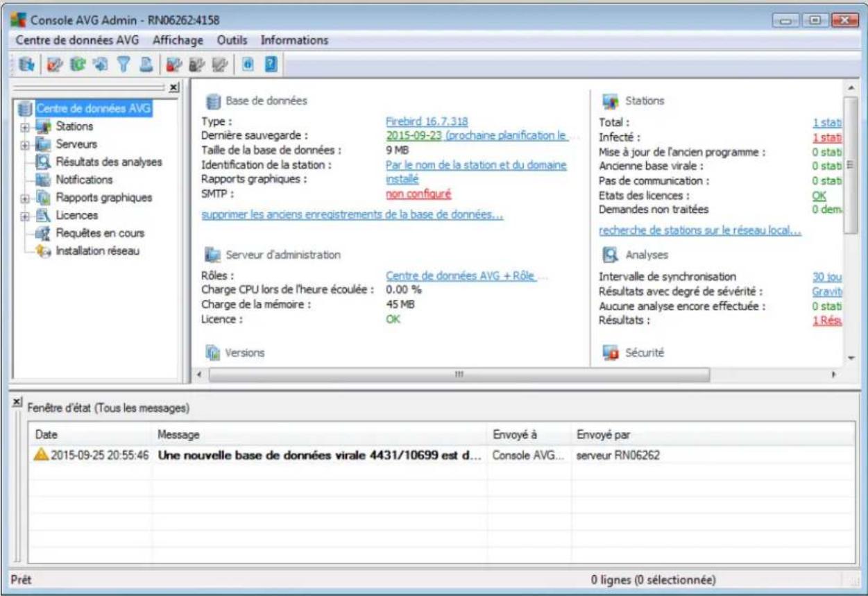Click the red checkmark edit toolbar icon

tap(55, 64)
